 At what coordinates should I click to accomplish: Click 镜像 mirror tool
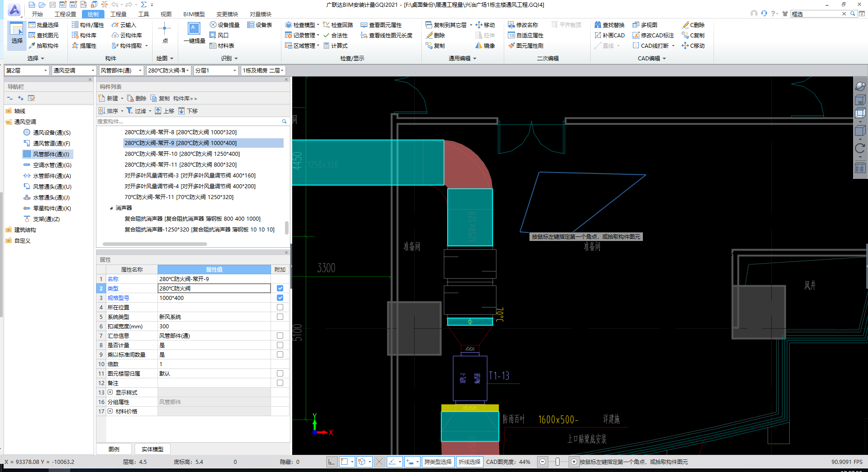[485, 45]
